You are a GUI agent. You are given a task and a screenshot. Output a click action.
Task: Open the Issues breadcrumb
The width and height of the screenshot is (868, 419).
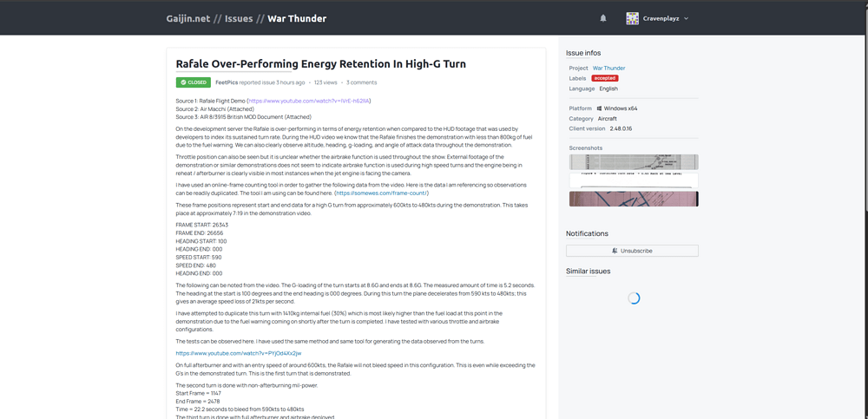tap(239, 18)
